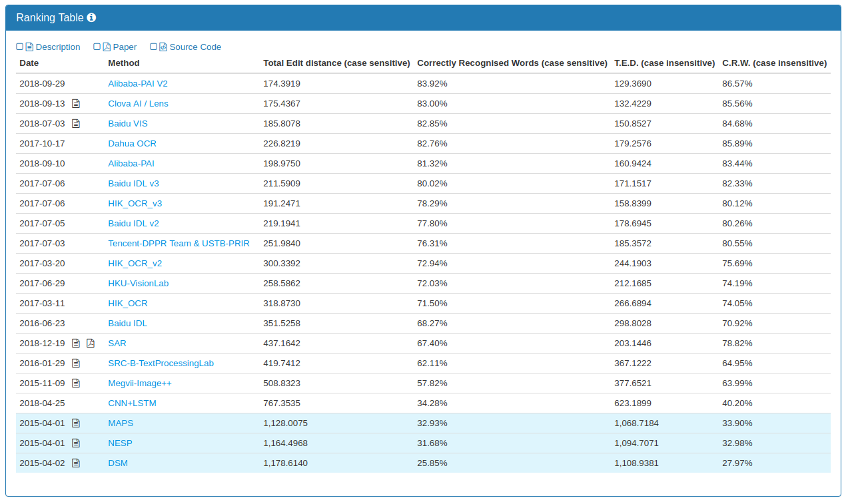
Task: Tick the Paper checkbox
Action: pos(97,47)
